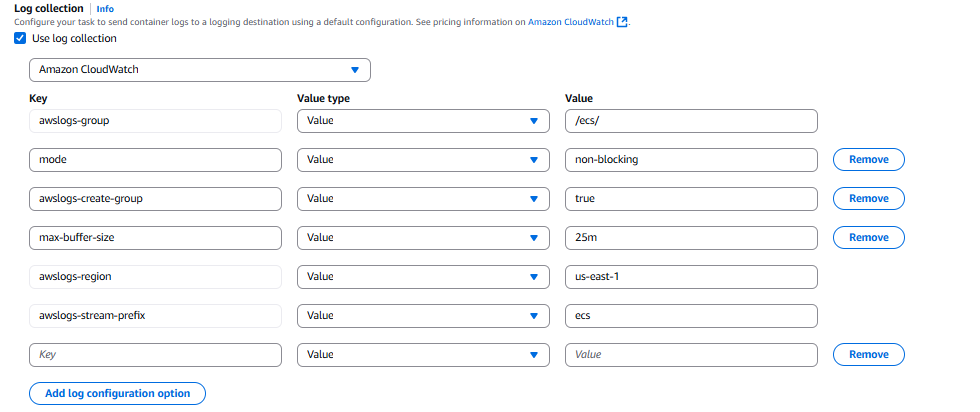Image resolution: width=980 pixels, height=412 pixels.
Task: Open Value type dropdown for awslogs-stream-prefix
Action: (x=423, y=316)
